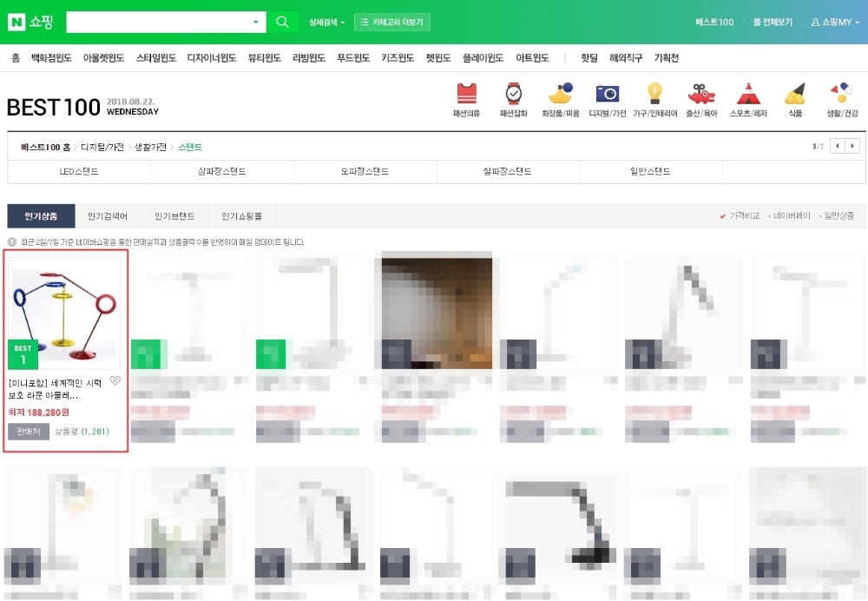Open the 스포츠/레저 tent icon
Viewport: 868px width, 601px height.
[x=747, y=94]
